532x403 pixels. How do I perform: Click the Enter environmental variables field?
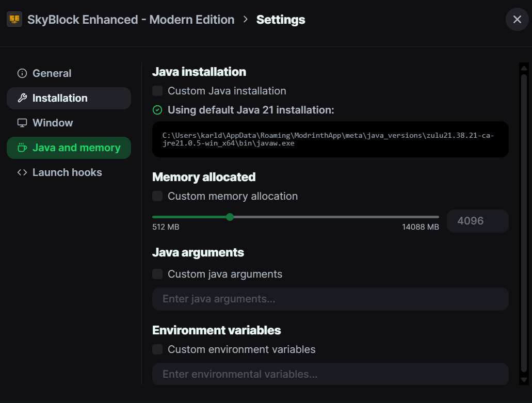point(330,374)
